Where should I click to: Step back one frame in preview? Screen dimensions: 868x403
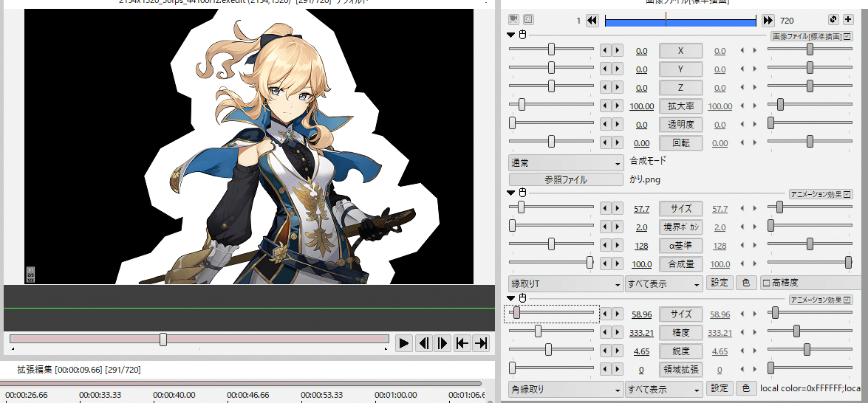423,343
